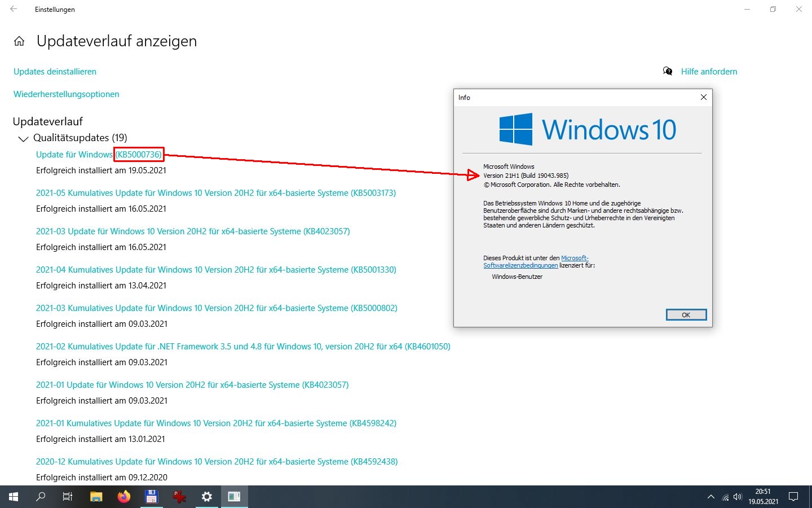Open the KB5003173 cumulative update link
The width and height of the screenshot is (812, 508).
click(x=216, y=193)
